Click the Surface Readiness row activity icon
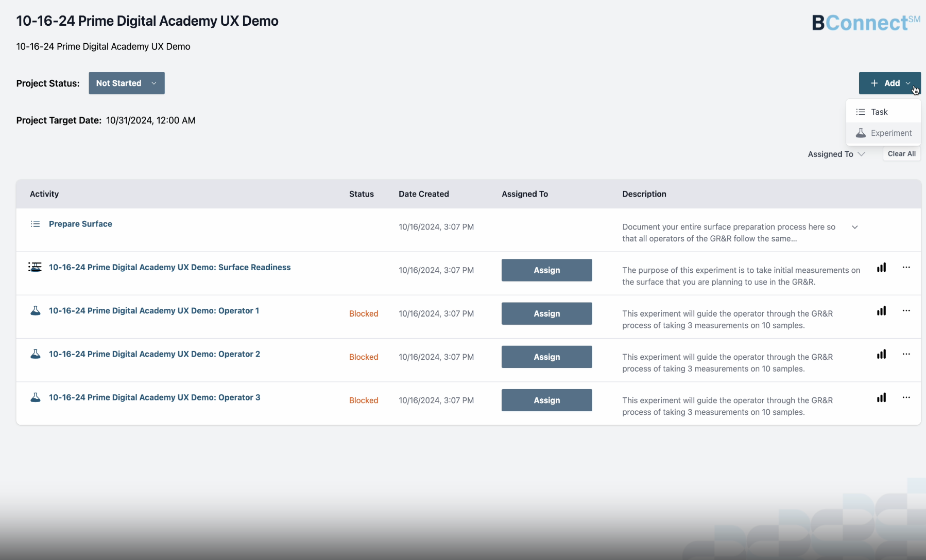Image resolution: width=926 pixels, height=560 pixels. 35,267
